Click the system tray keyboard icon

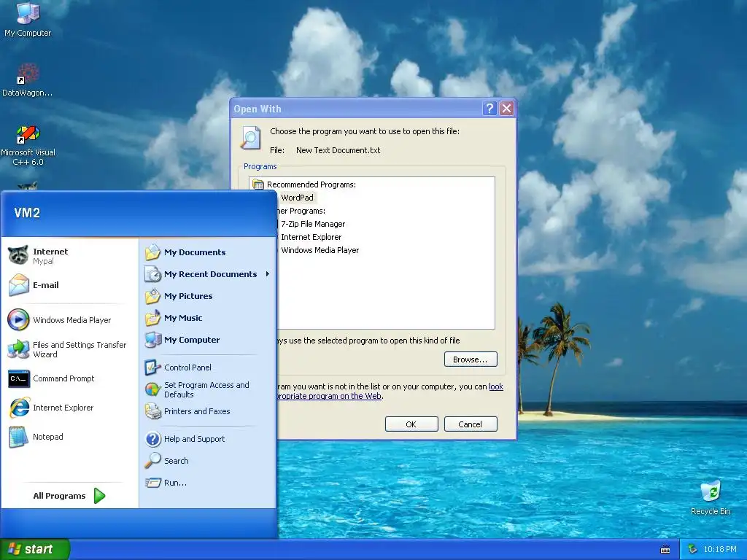point(665,550)
